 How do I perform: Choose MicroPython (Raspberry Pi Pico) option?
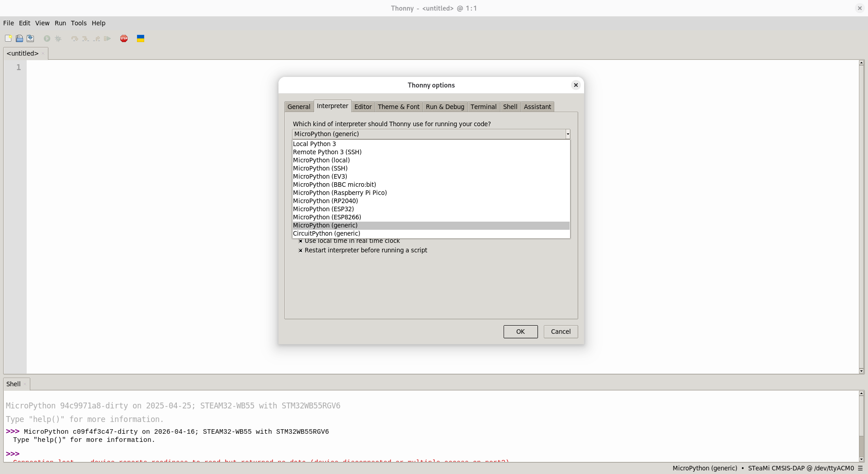click(x=431, y=193)
